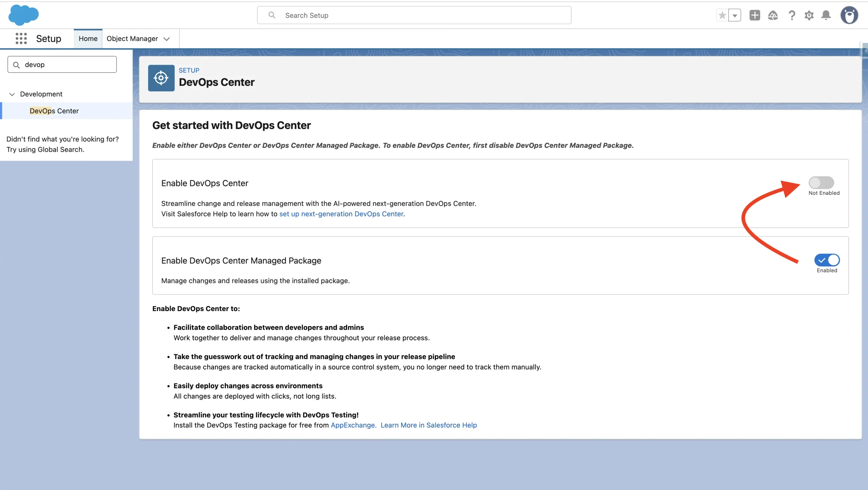Click the Facilitate collaboration between developers text
The width and height of the screenshot is (868, 490).
[269, 327]
